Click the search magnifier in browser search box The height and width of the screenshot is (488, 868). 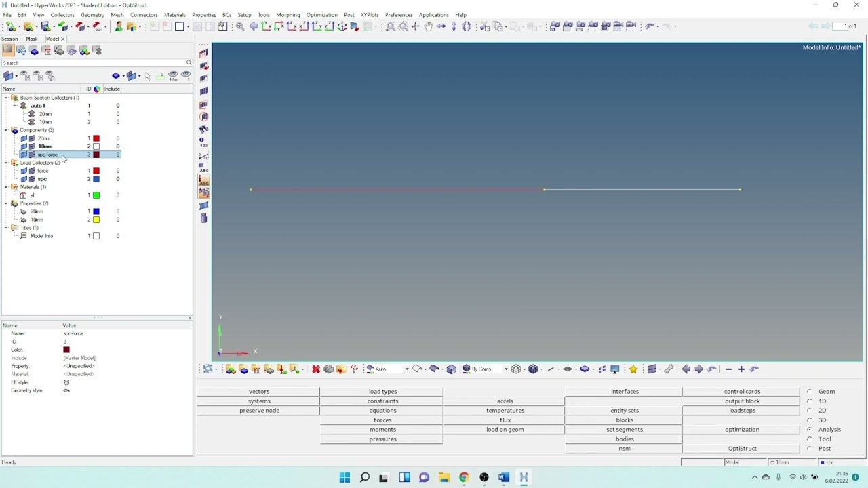tap(189, 63)
